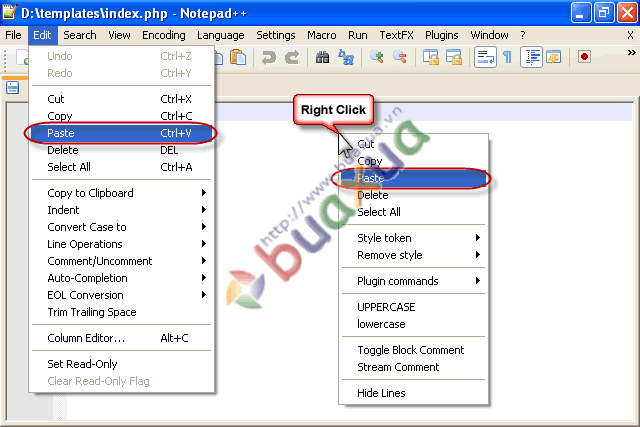Screen dimensions: 640x427
Task: Expand Comment/Uncomment submenu
Action: (x=122, y=261)
